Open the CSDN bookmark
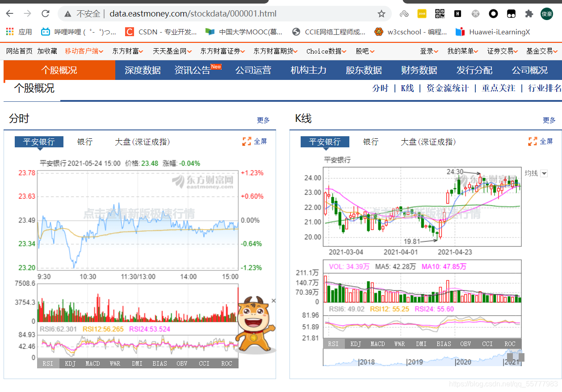Viewport: 562px width, 392px height. [x=161, y=32]
